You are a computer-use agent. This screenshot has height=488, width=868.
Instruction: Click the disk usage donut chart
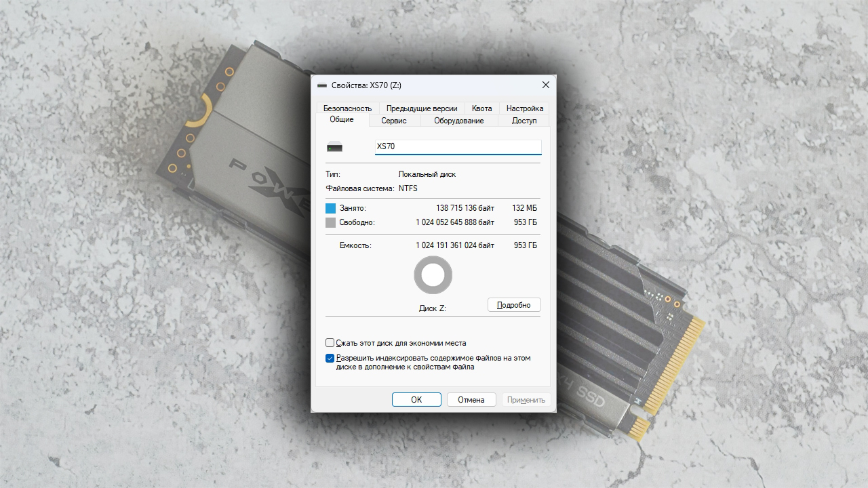pos(433,275)
